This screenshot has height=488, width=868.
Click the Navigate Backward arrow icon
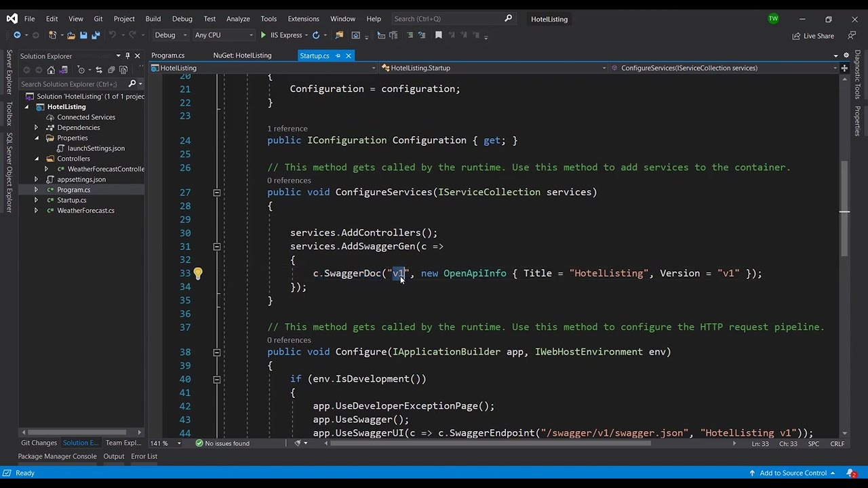coord(17,35)
